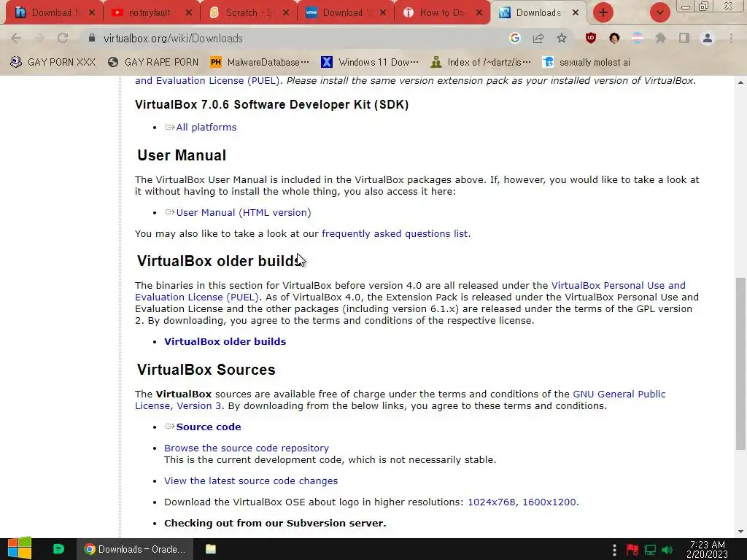This screenshot has height=560, width=747.
Task: Open the Source code link
Action: [x=208, y=427]
